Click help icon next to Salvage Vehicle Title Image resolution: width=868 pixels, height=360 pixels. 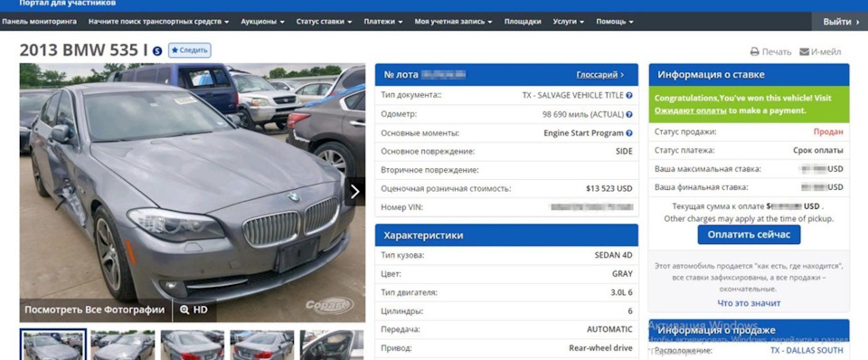629,95
